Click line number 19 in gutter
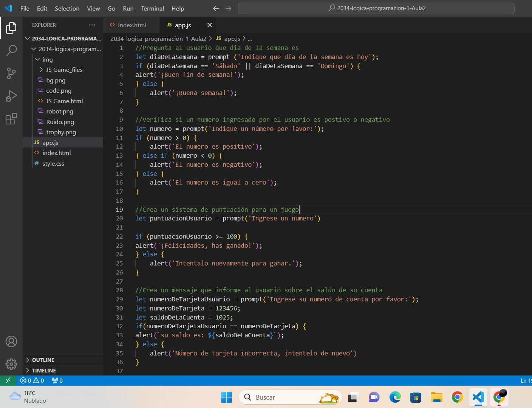 (119, 209)
